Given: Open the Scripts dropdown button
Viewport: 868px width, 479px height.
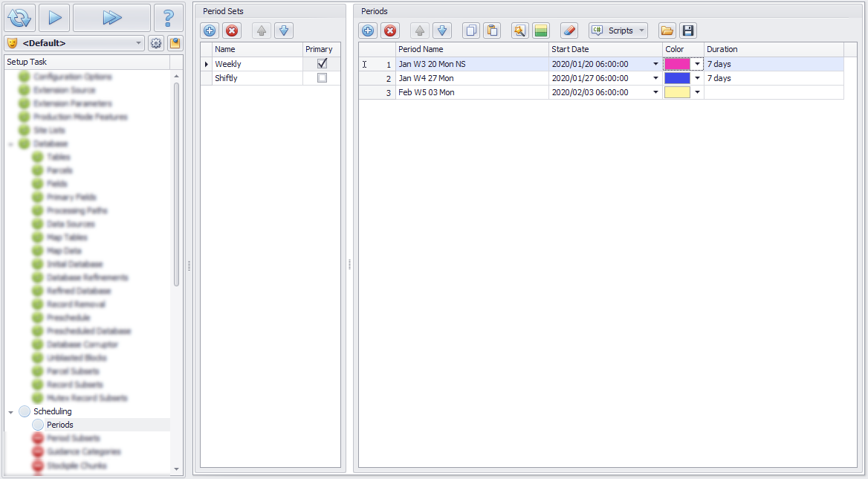Looking at the screenshot, I should 618,30.
